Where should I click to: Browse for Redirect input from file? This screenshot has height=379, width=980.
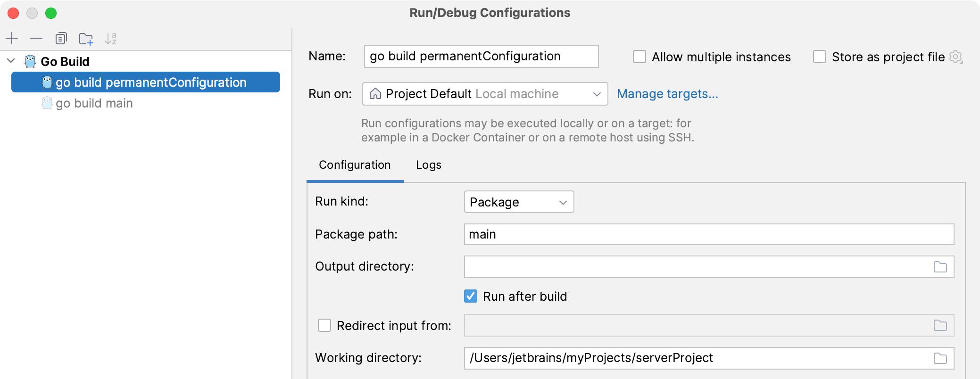[940, 325]
